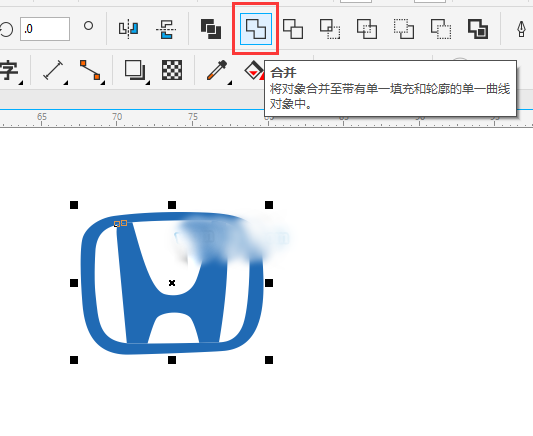Click the middle-left selection handle of logo

tap(74, 283)
